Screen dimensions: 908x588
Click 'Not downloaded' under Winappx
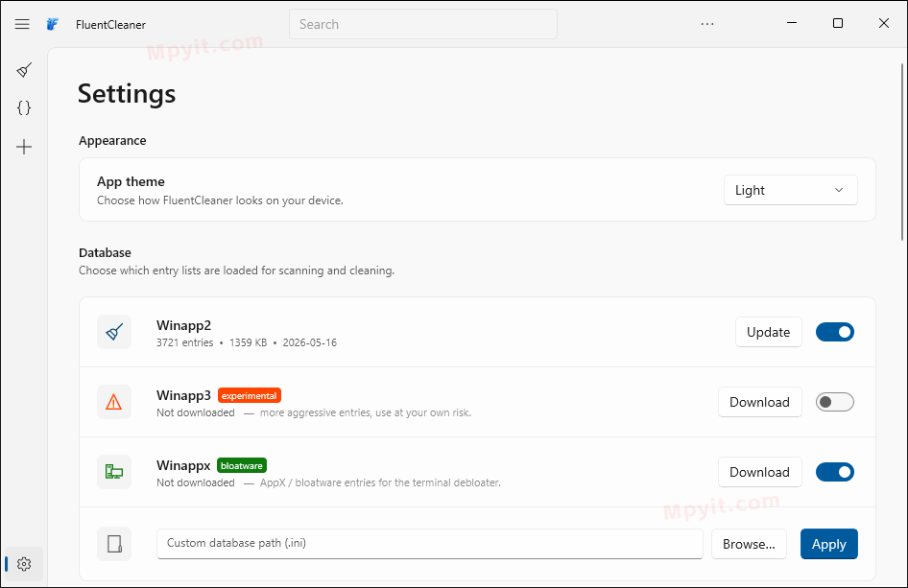[196, 482]
